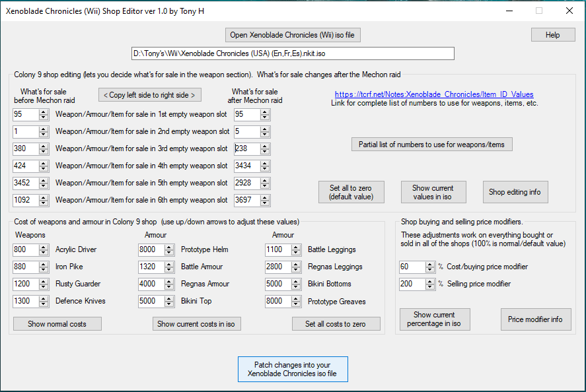Copy left side to right side
586x392 pixels.
pyautogui.click(x=149, y=95)
